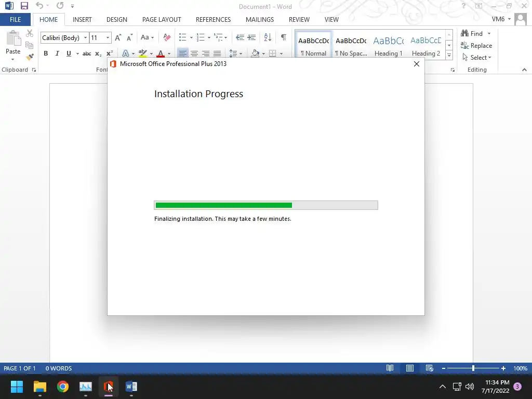Expand the Numbering list dropdown arrow
The height and width of the screenshot is (399, 532).
click(209, 37)
